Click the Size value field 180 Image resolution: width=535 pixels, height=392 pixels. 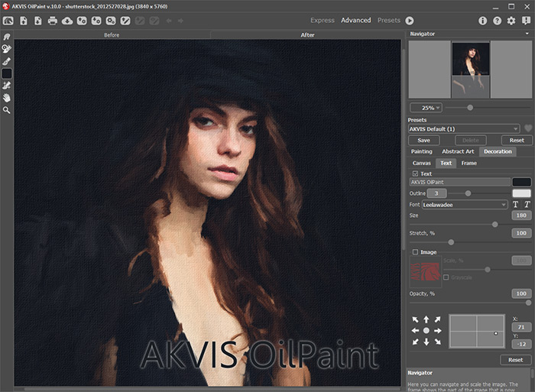pyautogui.click(x=521, y=215)
